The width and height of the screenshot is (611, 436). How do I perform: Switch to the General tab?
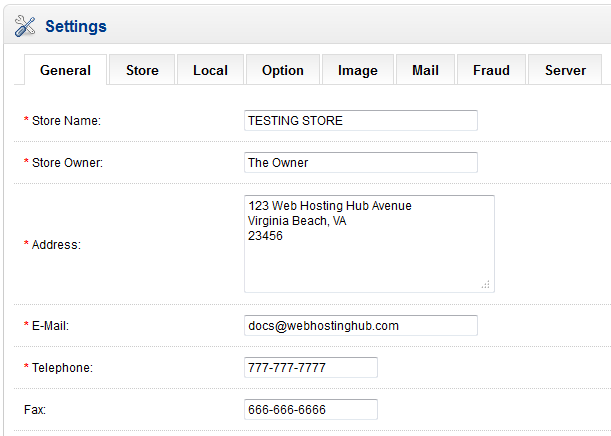tap(65, 70)
